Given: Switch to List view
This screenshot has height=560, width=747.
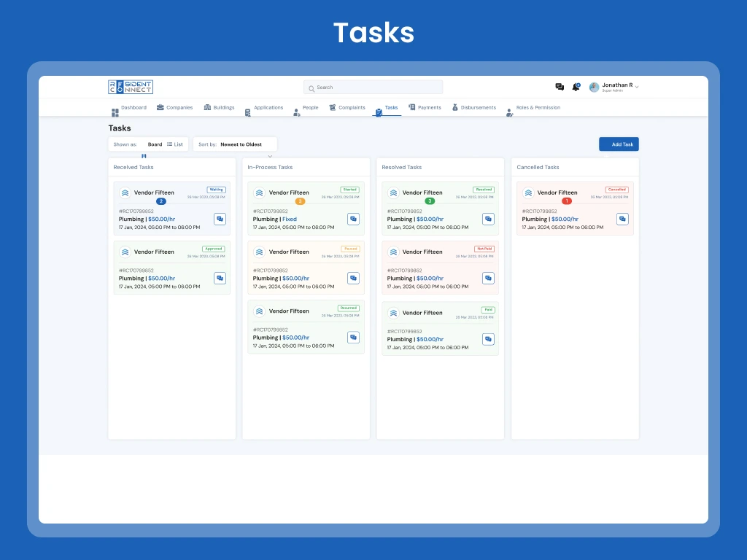Looking at the screenshot, I should click(175, 144).
